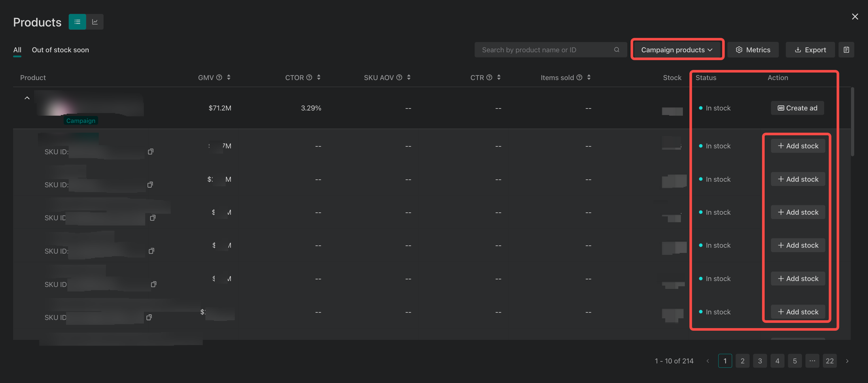Sort by Items sold arrows
Image resolution: width=868 pixels, height=383 pixels.
pyautogui.click(x=589, y=77)
